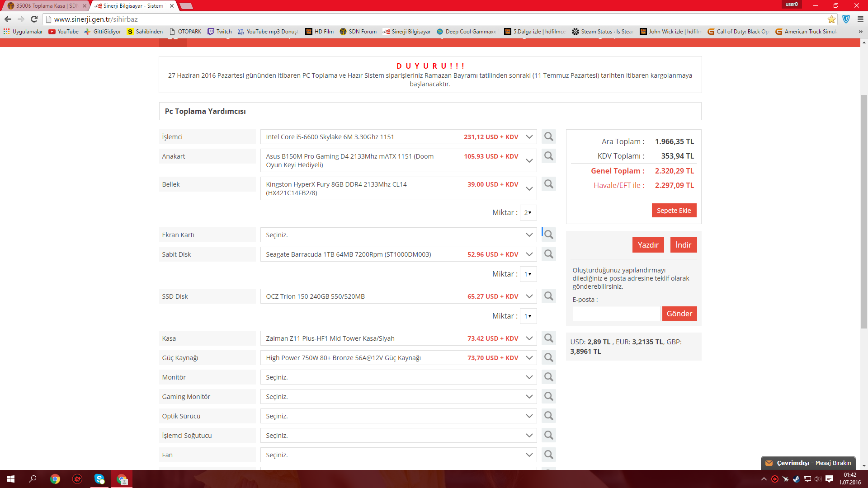Expand the Monitör Seçiniz dropdown
This screenshot has height=488, width=868.
coord(398,377)
